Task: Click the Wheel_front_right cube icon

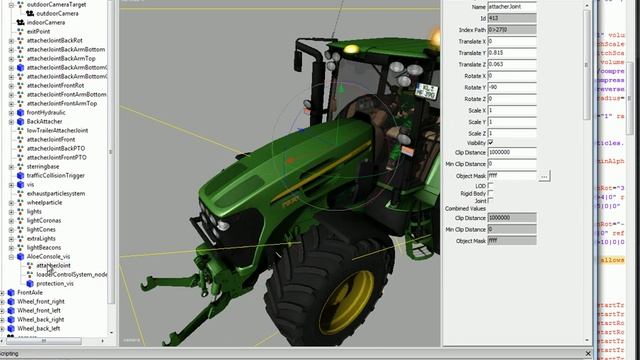Action: click(11, 301)
